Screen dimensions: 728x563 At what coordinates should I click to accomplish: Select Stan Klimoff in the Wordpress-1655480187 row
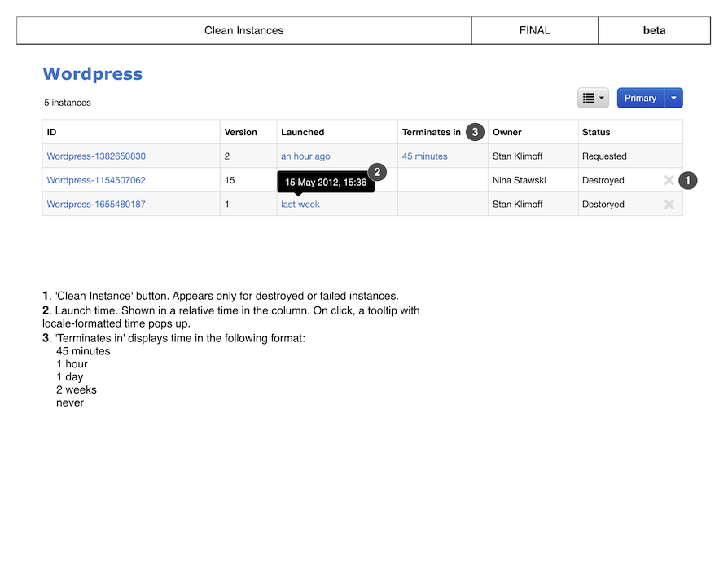click(517, 205)
